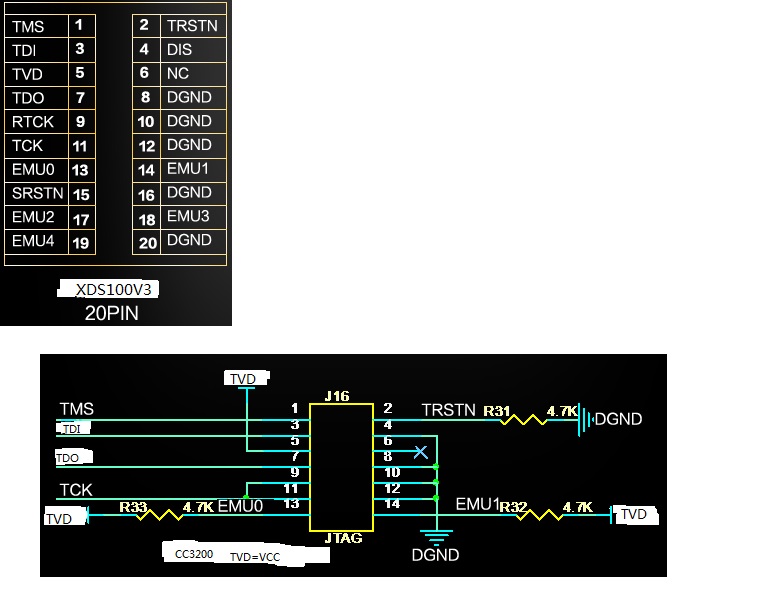The height and width of the screenshot is (614, 768).
Task: Click the TVD=VCC annotation
Action: [255, 557]
